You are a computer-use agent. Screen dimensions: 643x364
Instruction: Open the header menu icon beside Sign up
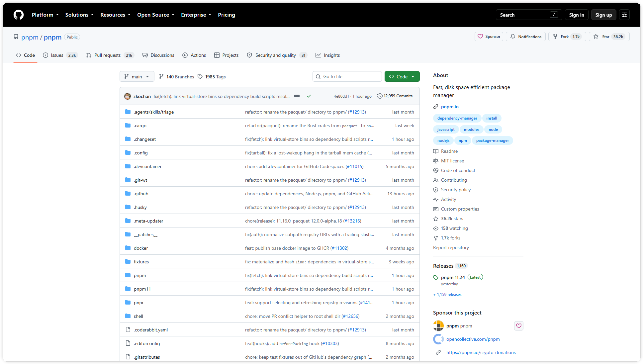(x=624, y=15)
